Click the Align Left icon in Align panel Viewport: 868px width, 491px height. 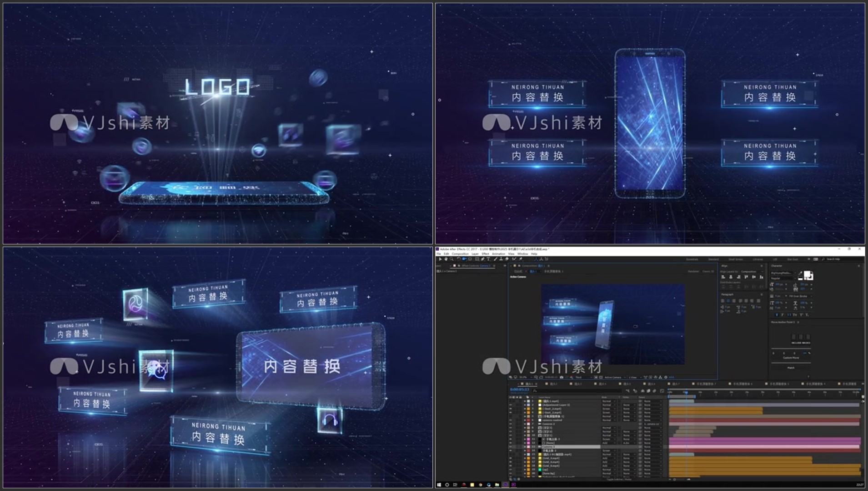pyautogui.click(x=723, y=277)
